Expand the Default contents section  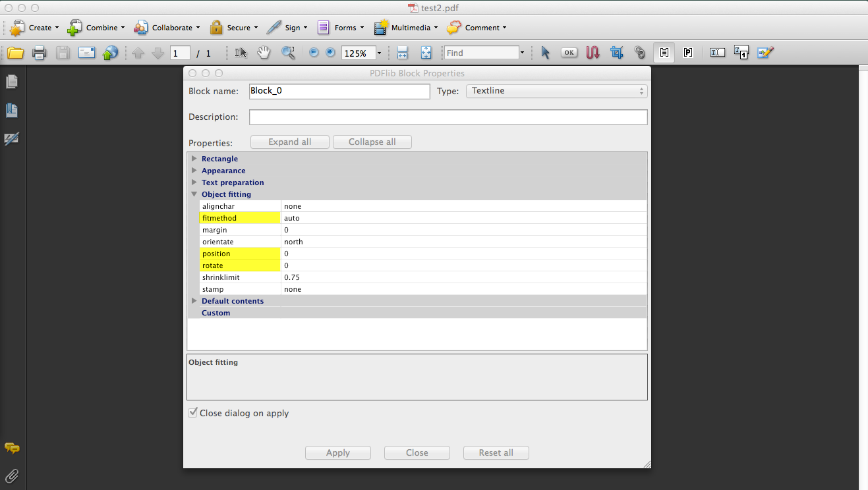pyautogui.click(x=194, y=301)
